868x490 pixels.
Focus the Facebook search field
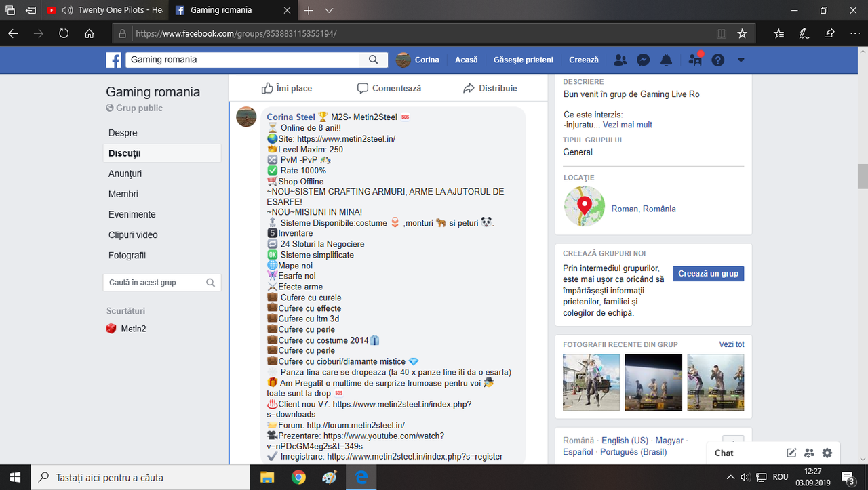point(242,60)
